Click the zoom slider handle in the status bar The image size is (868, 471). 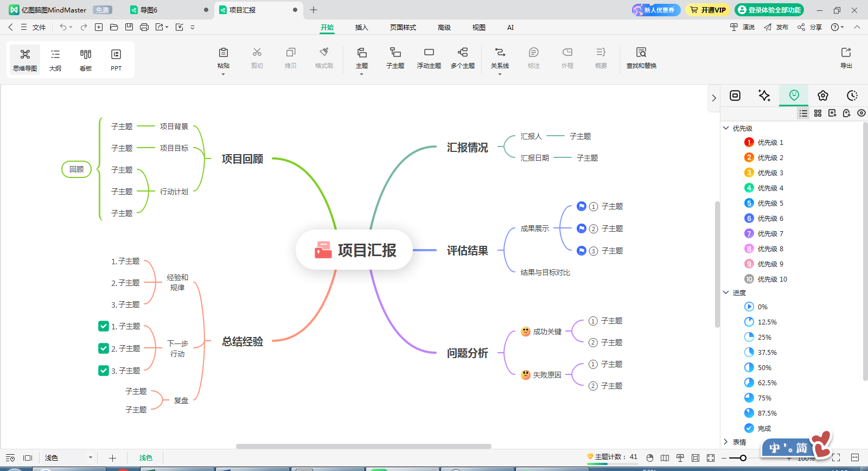[x=743, y=458]
